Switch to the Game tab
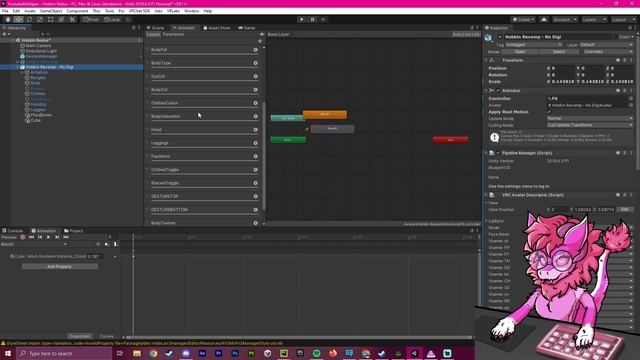 [247, 28]
